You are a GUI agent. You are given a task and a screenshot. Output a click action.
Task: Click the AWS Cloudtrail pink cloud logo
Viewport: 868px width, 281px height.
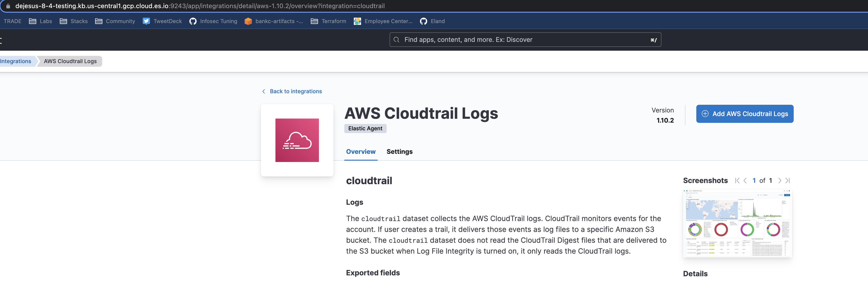point(297,140)
